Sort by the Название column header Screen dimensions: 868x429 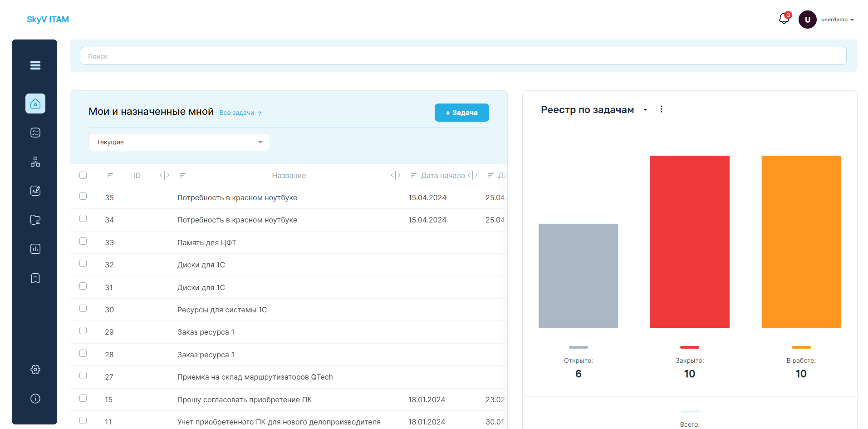[289, 175]
